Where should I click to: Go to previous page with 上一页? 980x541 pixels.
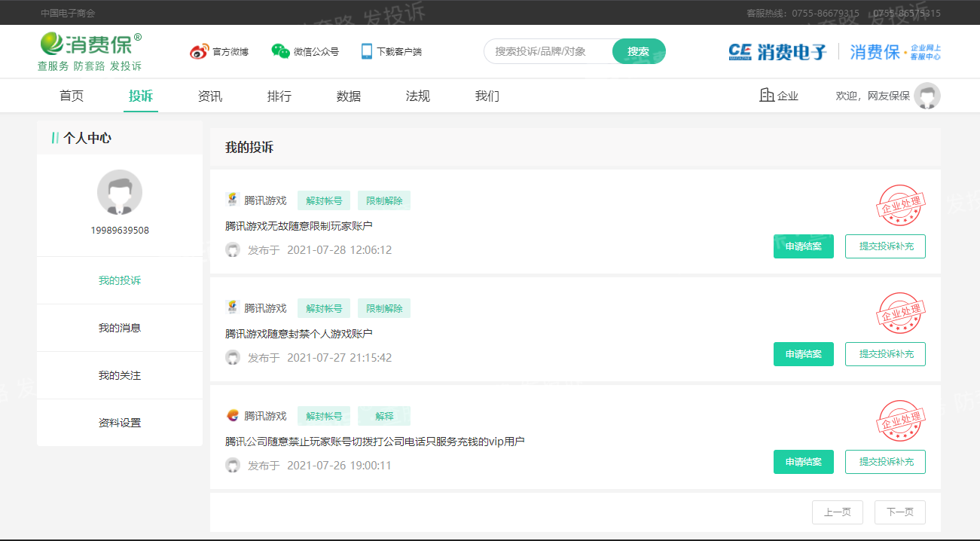click(x=838, y=512)
